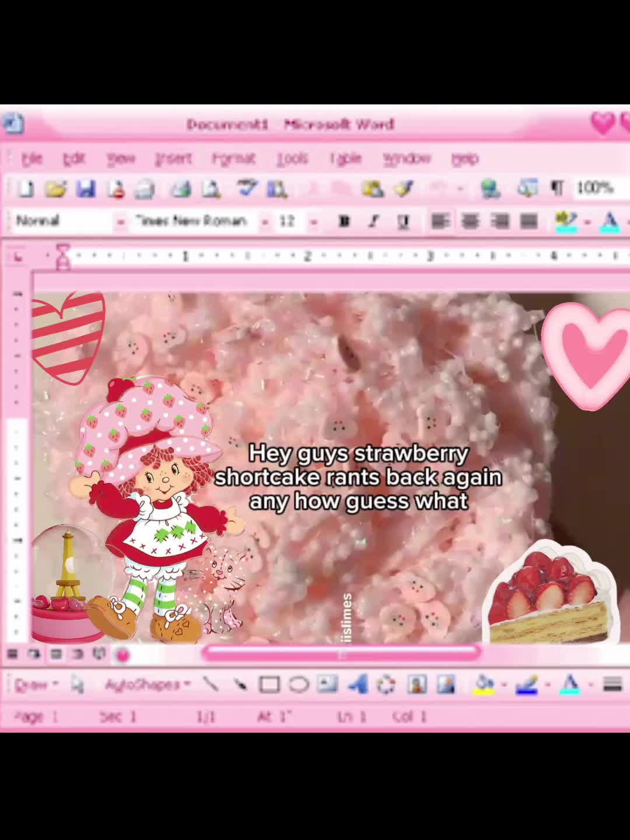Align text right
The width and height of the screenshot is (630, 840).
click(x=499, y=221)
